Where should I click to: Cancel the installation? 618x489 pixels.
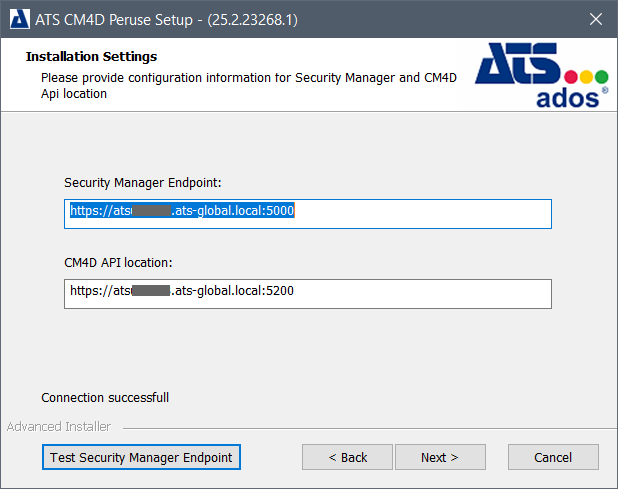pos(553,457)
